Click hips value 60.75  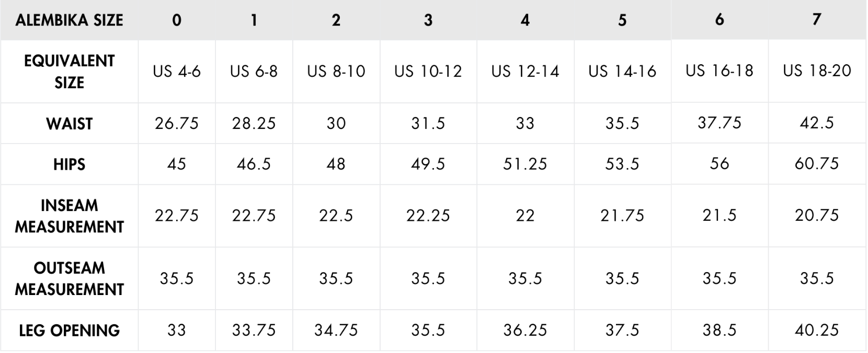817,164
